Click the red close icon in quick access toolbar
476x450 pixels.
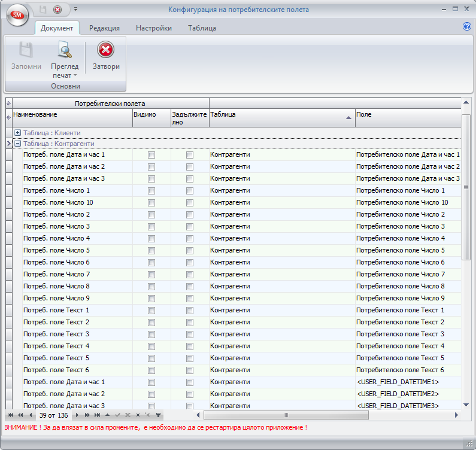coord(57,10)
